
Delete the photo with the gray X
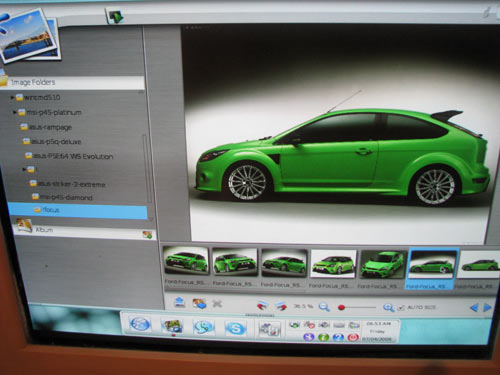[217, 304]
